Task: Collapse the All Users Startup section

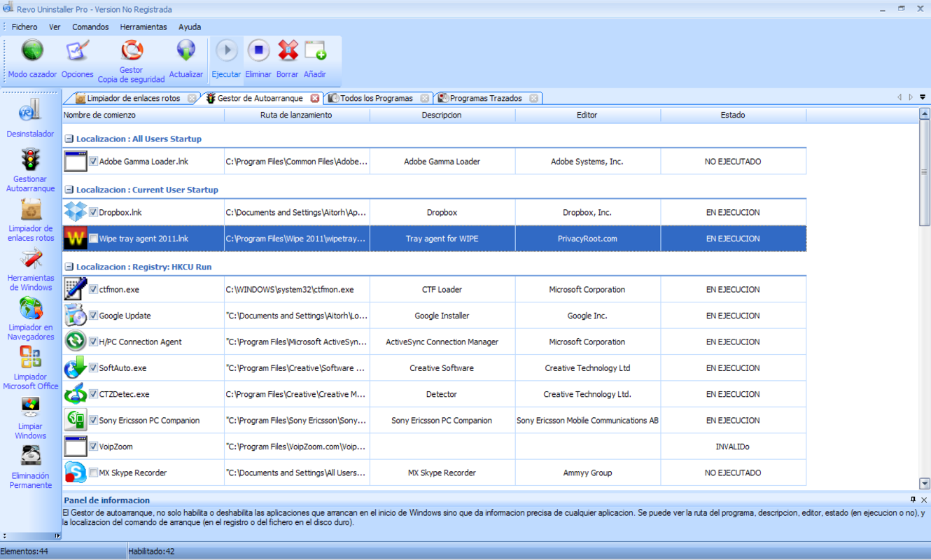Action: click(68, 139)
